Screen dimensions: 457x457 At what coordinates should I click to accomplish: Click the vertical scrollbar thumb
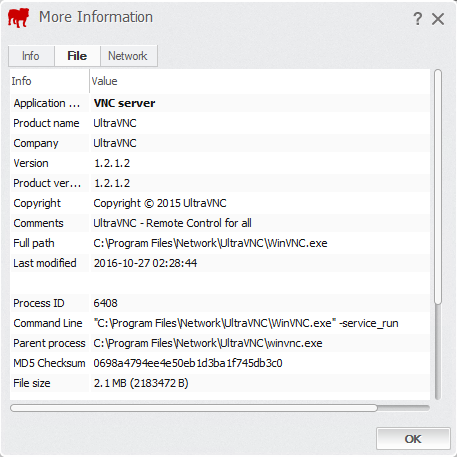click(438, 187)
